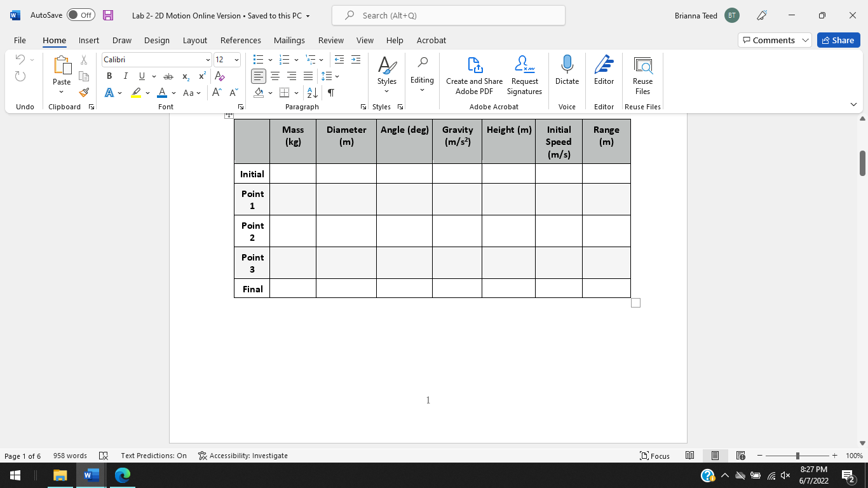Toggle AutoSave switch

pos(81,15)
